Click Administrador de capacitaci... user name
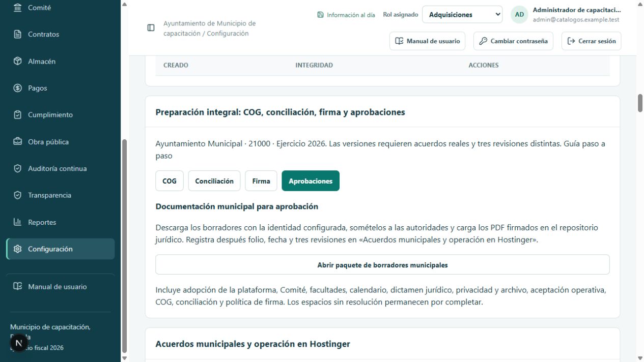The image size is (644, 362). pos(577,10)
